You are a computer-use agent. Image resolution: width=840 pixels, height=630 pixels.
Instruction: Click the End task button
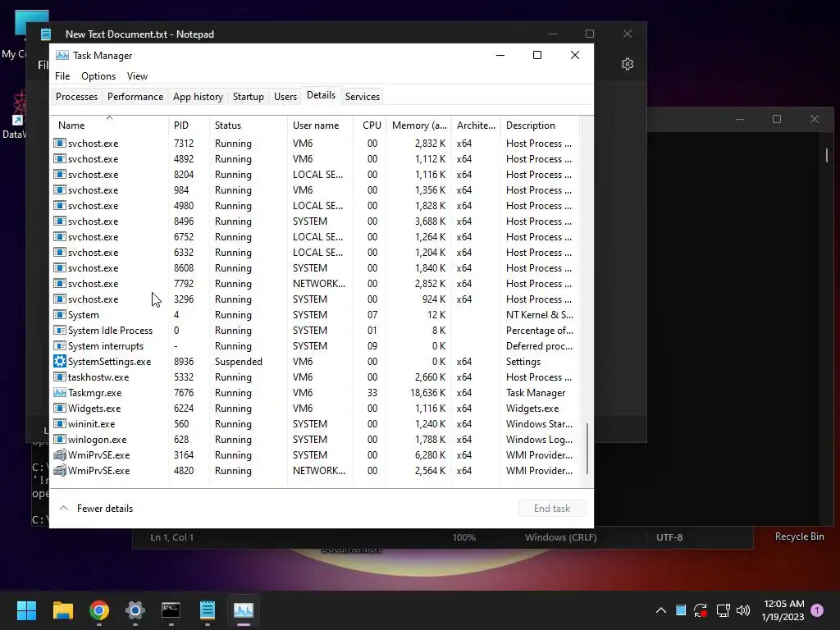552,509
